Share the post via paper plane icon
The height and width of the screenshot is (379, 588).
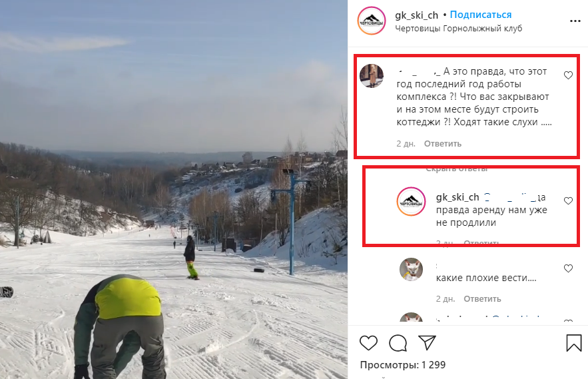[427, 342]
